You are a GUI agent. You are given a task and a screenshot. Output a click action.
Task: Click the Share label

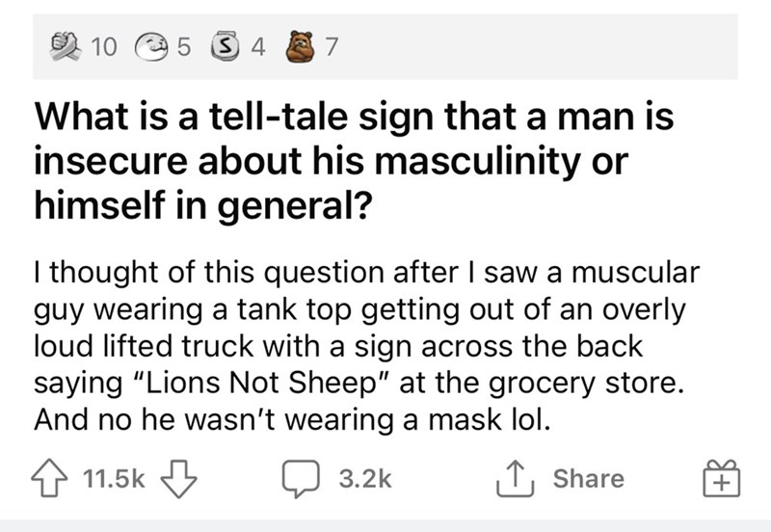588,478
